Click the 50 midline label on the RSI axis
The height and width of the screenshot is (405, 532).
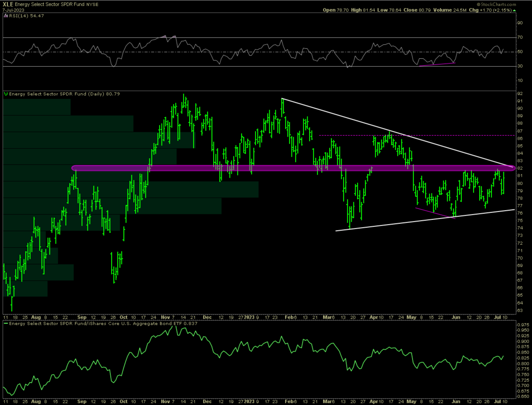click(520, 52)
